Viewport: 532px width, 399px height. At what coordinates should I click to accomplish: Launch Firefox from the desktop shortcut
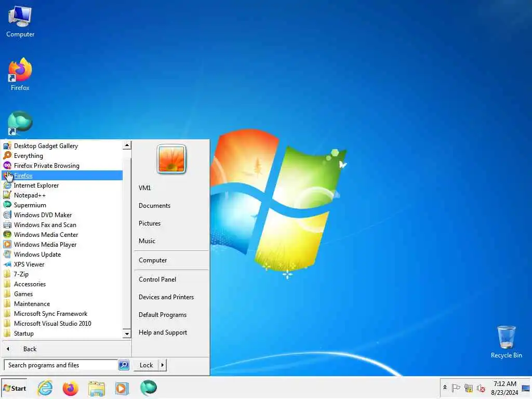[20, 74]
